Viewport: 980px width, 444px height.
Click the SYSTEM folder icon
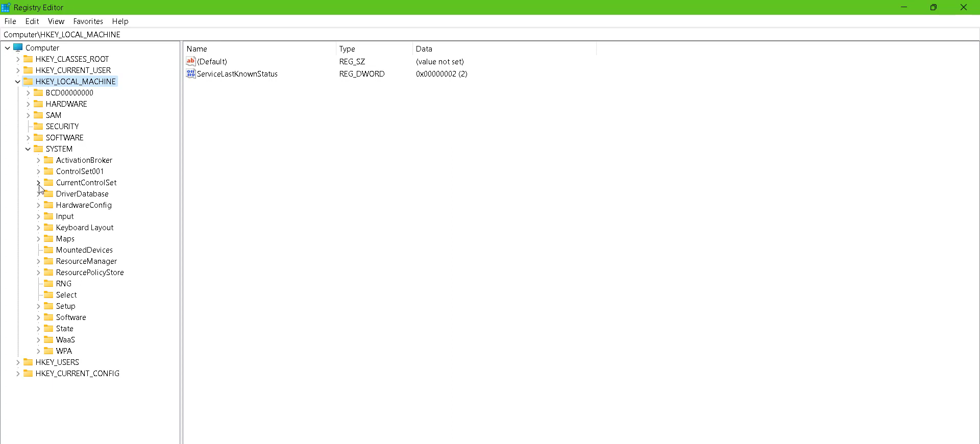38,149
